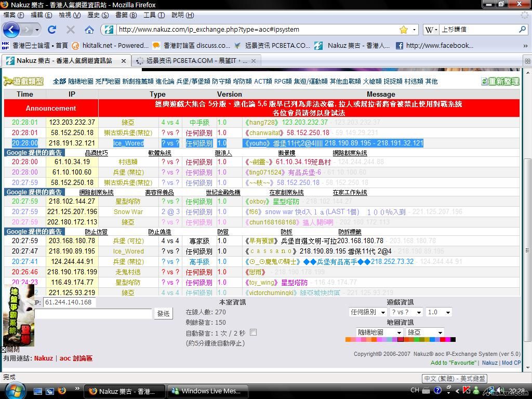Screen dimensions: 532x399
Task: Close the floating ad via 關閉 checkbox
Action: (4, 350)
